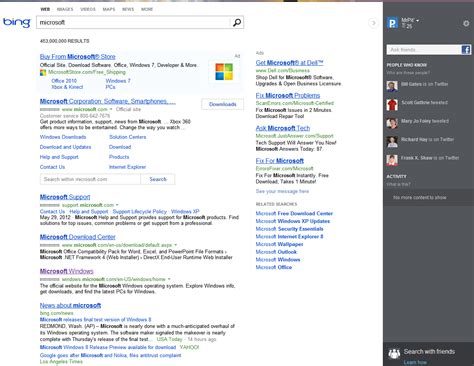Click Microsoft Security Essentials related search
Screen dimensions: 474x366
tap(289, 229)
